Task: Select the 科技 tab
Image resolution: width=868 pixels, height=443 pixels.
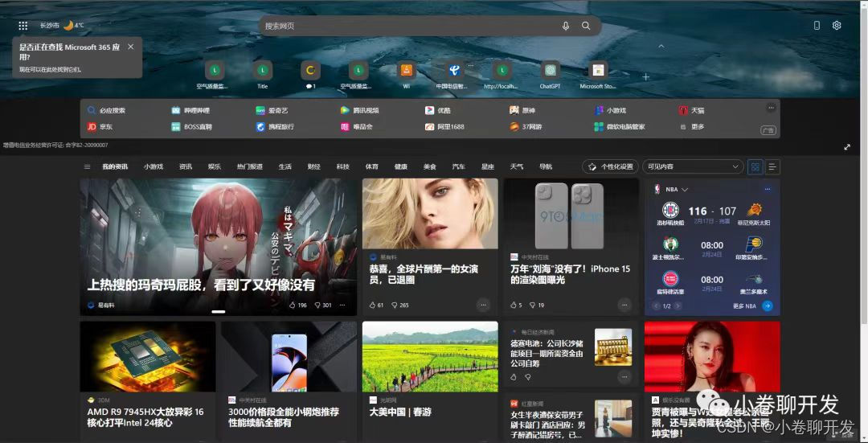Action: tap(342, 166)
